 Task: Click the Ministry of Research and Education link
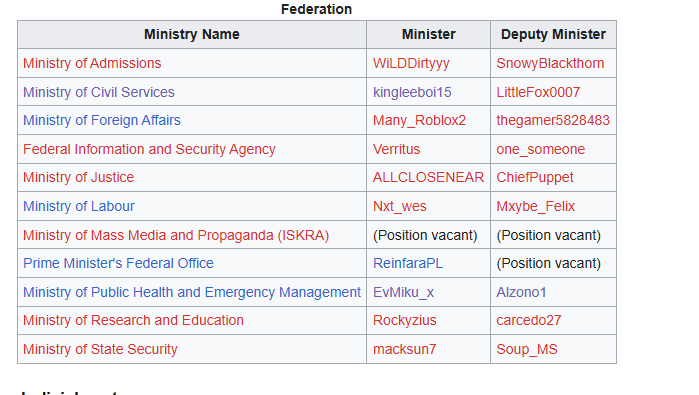tap(133, 321)
